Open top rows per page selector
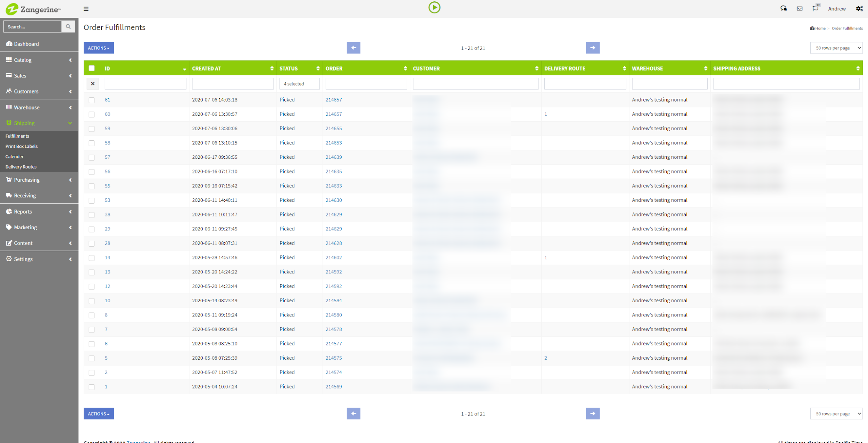 coord(836,48)
